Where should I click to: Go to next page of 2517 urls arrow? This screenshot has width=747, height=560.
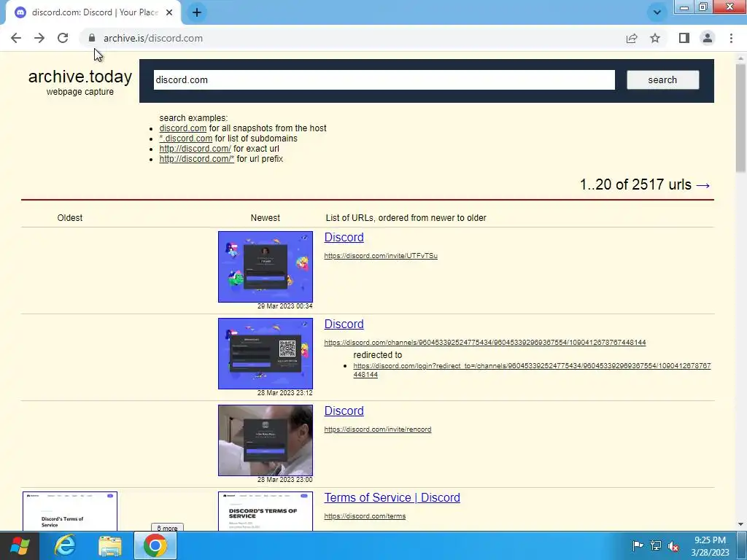click(703, 184)
